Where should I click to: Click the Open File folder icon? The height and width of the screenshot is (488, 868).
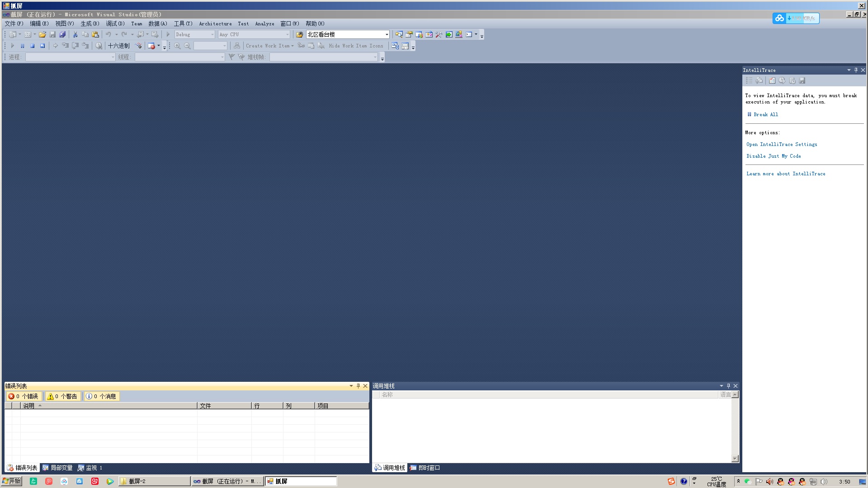coord(42,34)
